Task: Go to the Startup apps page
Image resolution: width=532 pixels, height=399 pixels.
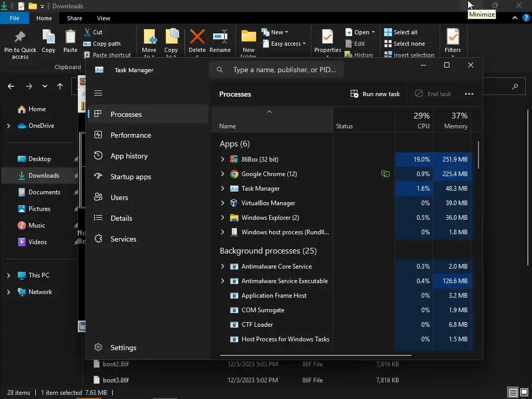Action: click(x=148, y=177)
